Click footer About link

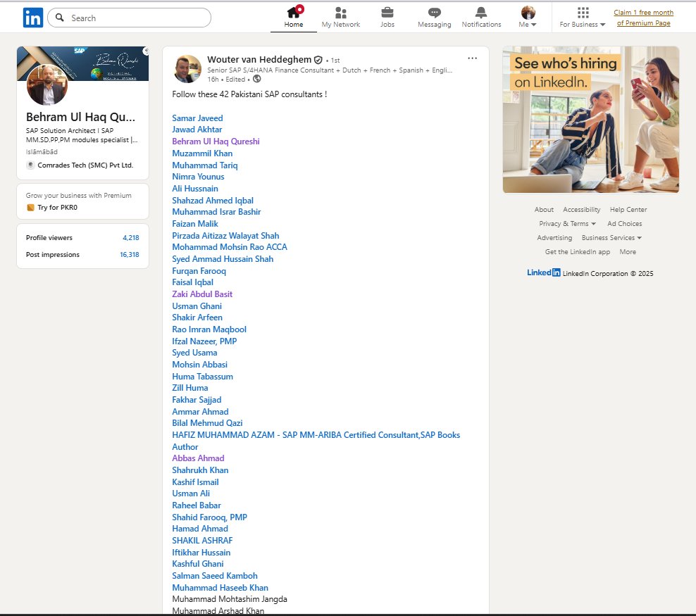point(544,209)
